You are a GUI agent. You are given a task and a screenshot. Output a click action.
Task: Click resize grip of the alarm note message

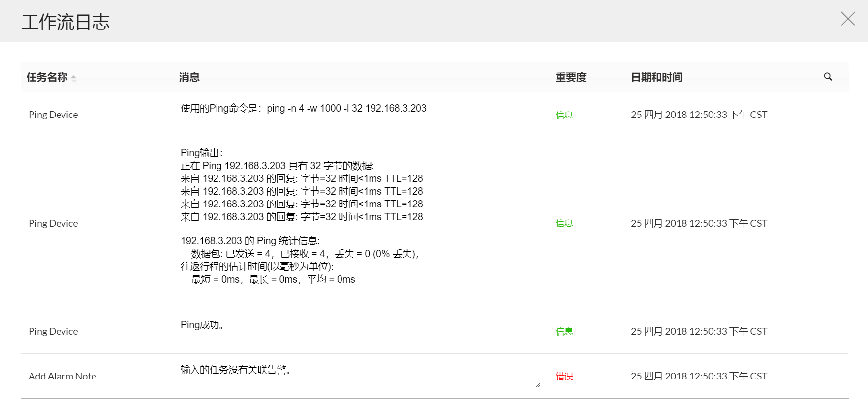(538, 385)
